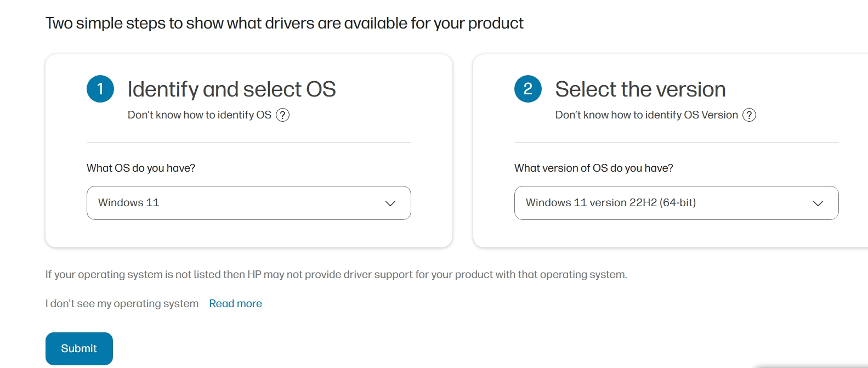Screen dimensions: 868x368
Task: Select the "Windows 11" value text in the OS field
Action: (x=129, y=203)
